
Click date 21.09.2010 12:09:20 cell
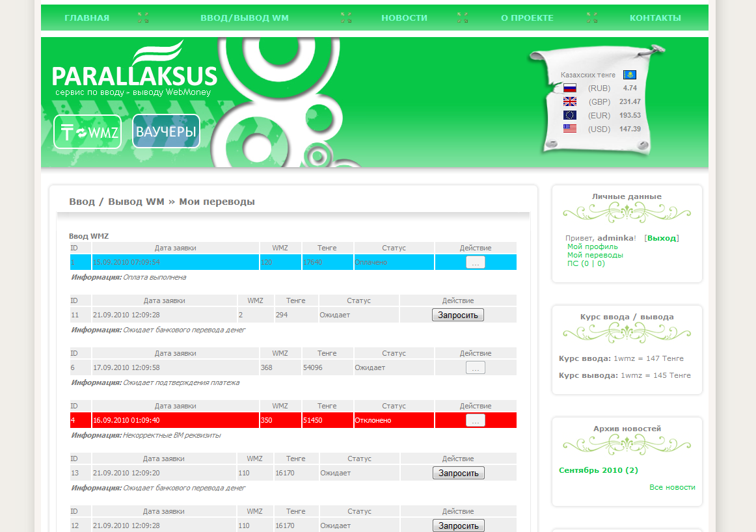[x=164, y=473]
